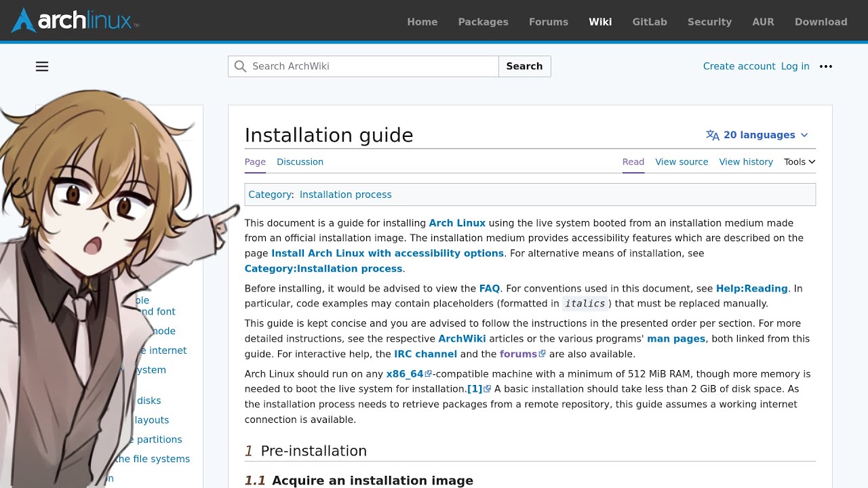Open Download in top navigation
This screenshot has height=488, width=868.
pyautogui.click(x=821, y=22)
